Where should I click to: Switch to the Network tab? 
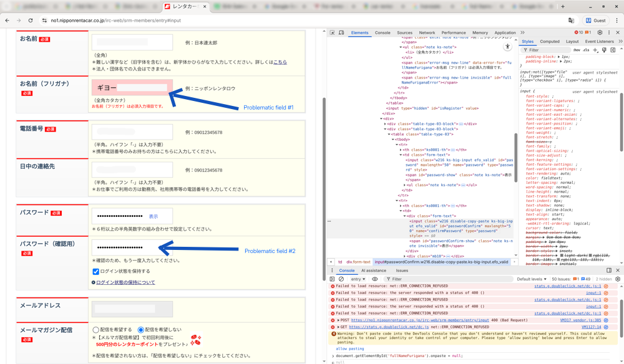[x=427, y=32]
